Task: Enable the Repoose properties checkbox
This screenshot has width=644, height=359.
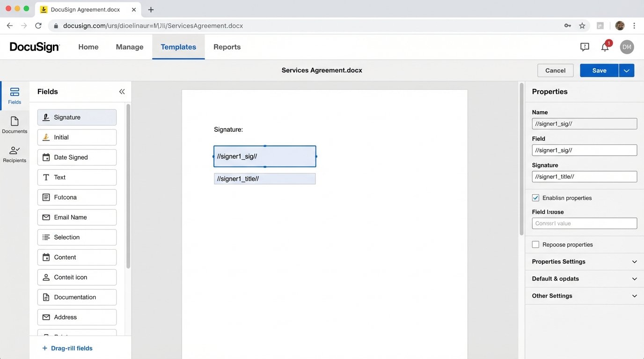Action: pos(535,244)
